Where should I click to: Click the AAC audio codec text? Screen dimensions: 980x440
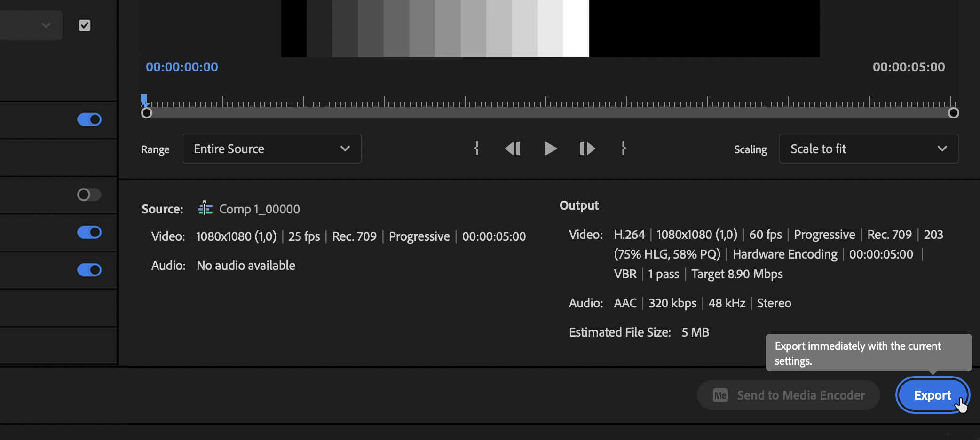(x=625, y=303)
